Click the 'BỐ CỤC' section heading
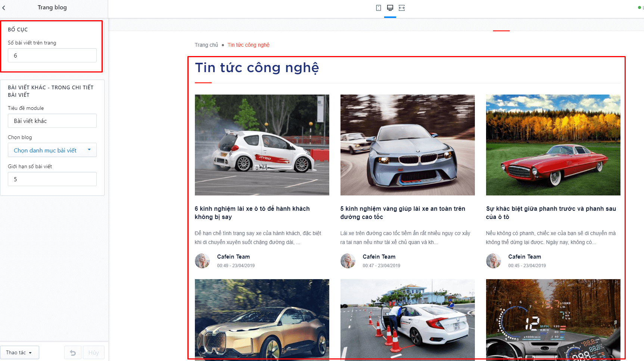The image size is (644, 361). [18, 30]
